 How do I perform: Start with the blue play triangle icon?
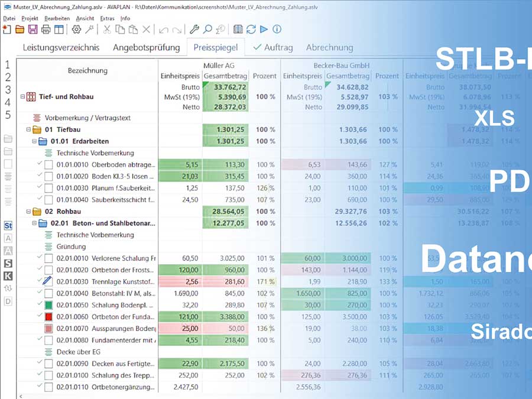(264, 30)
